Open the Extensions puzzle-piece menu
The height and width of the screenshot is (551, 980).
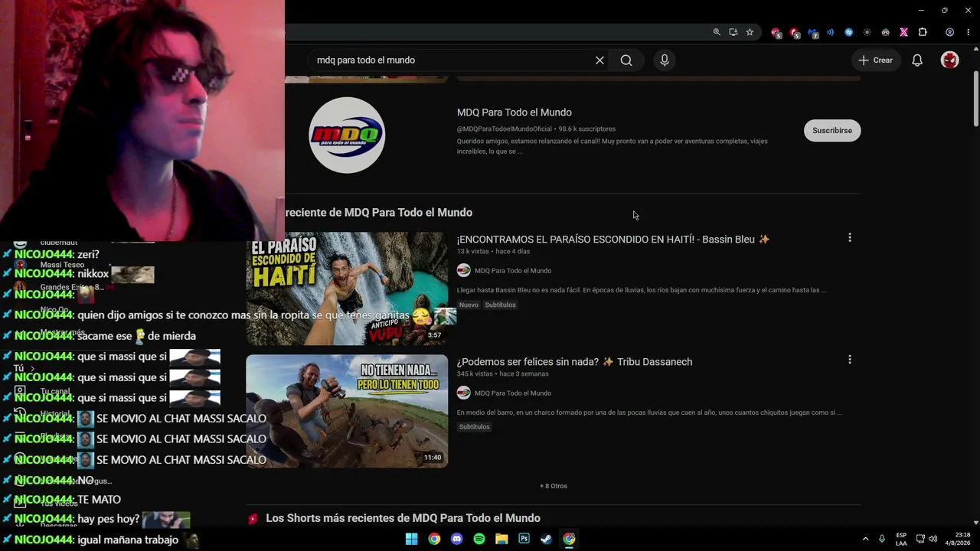923,32
